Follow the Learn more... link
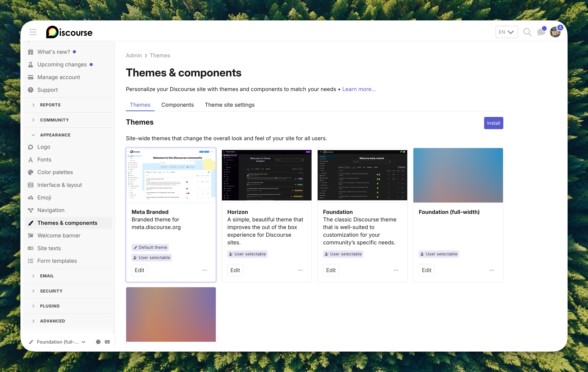Viewport: 588px width, 372px height. click(359, 89)
